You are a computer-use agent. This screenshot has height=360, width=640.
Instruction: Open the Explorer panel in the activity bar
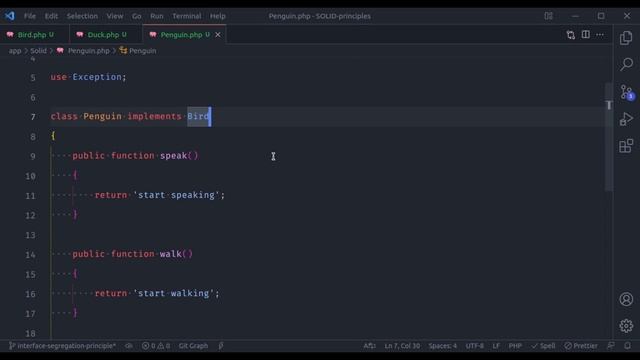tap(626, 38)
